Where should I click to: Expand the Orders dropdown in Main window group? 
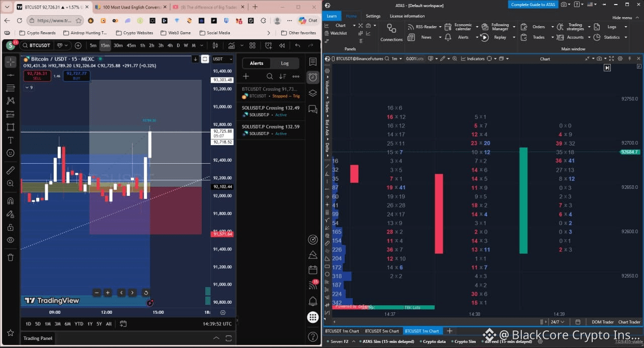[552, 27]
